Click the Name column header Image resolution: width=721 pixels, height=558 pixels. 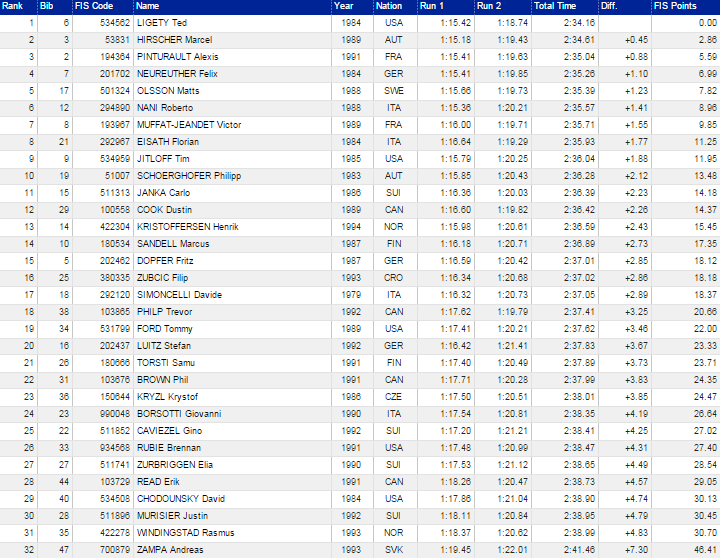point(149,6)
